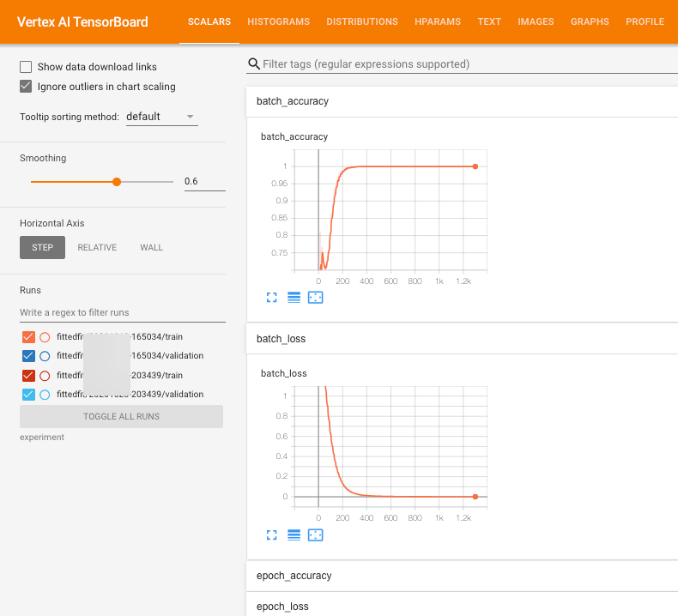Screen dimensions: 678x616
Task: Click the TOGGLE ALL RUNS button
Action: coord(121,416)
